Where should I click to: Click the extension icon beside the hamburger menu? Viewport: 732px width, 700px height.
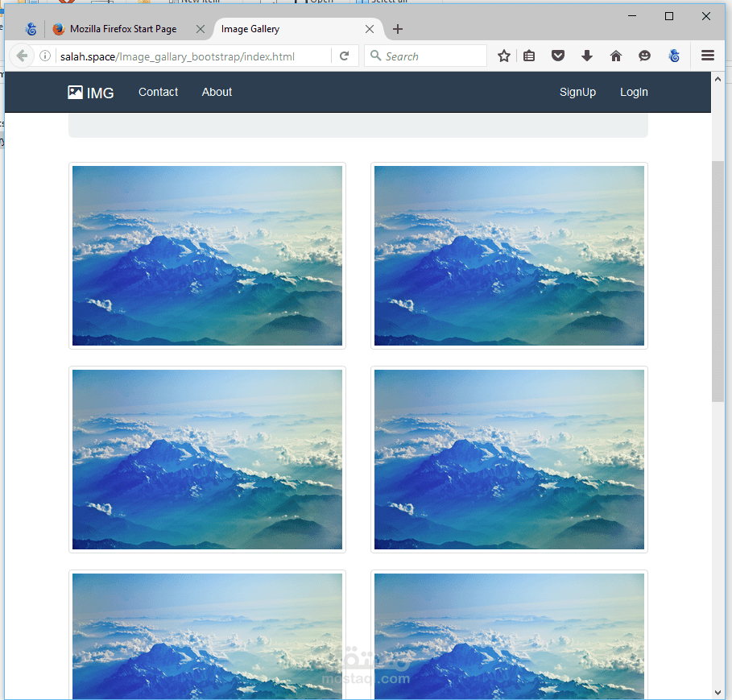coord(674,56)
